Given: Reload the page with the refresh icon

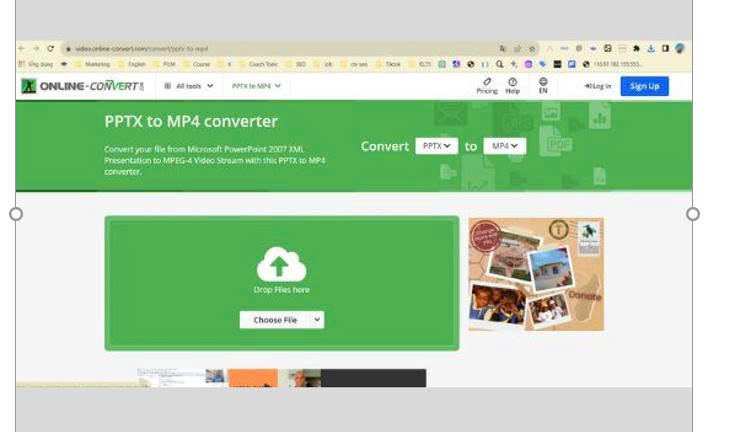Looking at the screenshot, I should pos(51,48).
